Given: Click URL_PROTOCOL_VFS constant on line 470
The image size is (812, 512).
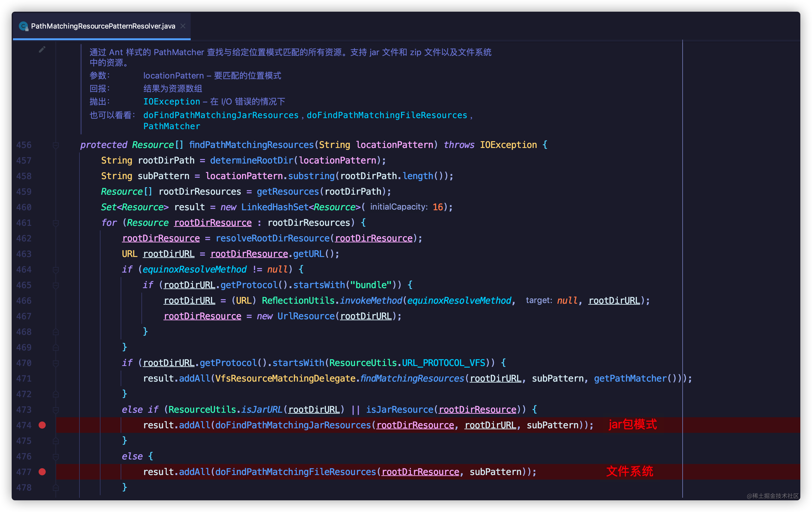Looking at the screenshot, I should tap(443, 363).
